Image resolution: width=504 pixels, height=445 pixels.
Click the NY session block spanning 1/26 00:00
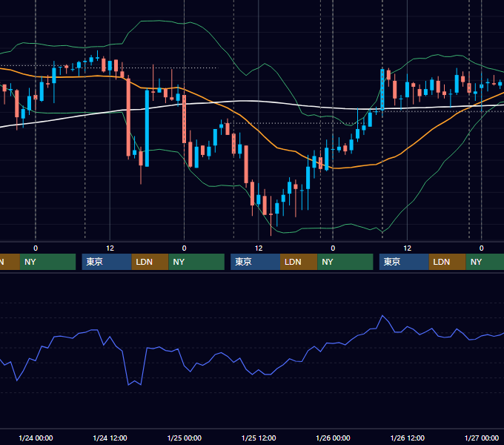point(345,262)
